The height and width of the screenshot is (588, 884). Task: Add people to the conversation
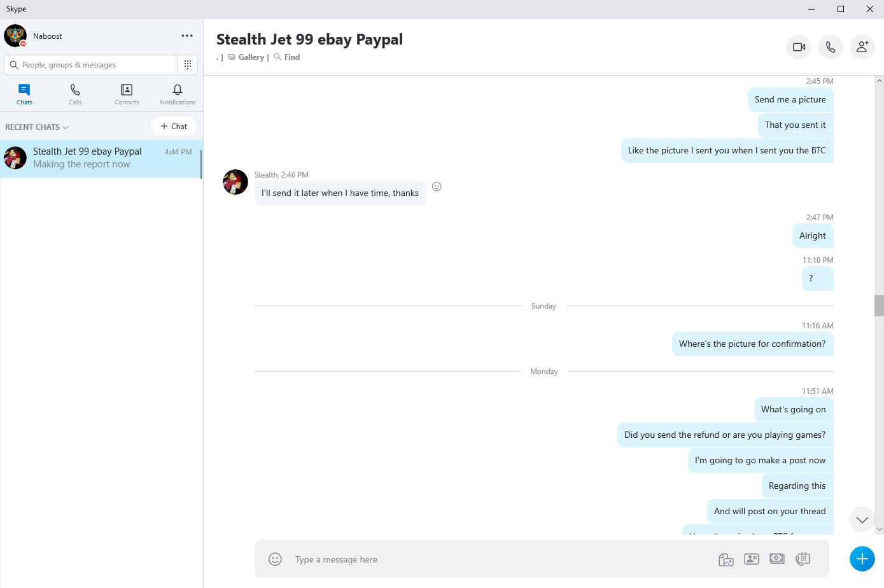point(862,46)
